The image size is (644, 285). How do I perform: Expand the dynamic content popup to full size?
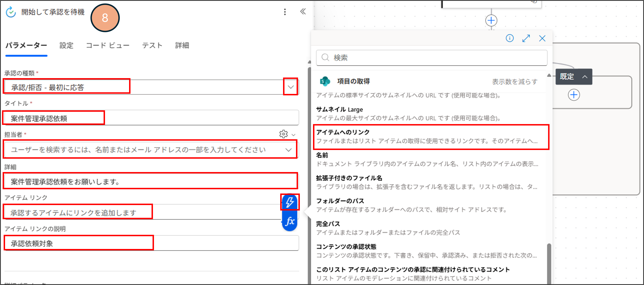[526, 38]
